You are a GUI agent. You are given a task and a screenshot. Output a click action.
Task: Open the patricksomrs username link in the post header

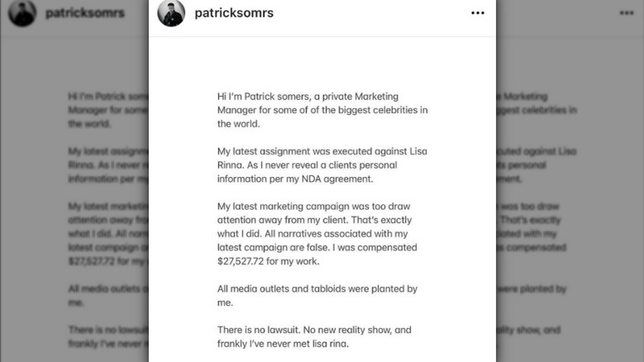234,13
